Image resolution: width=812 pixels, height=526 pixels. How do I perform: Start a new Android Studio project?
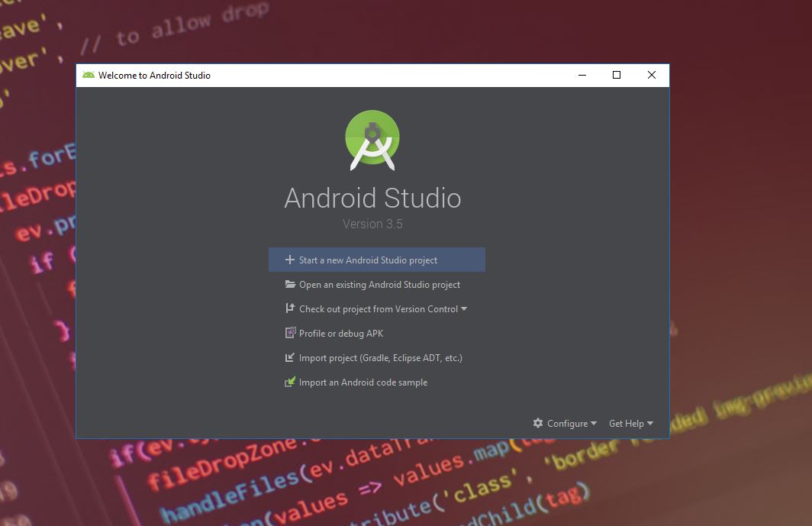pyautogui.click(x=376, y=260)
